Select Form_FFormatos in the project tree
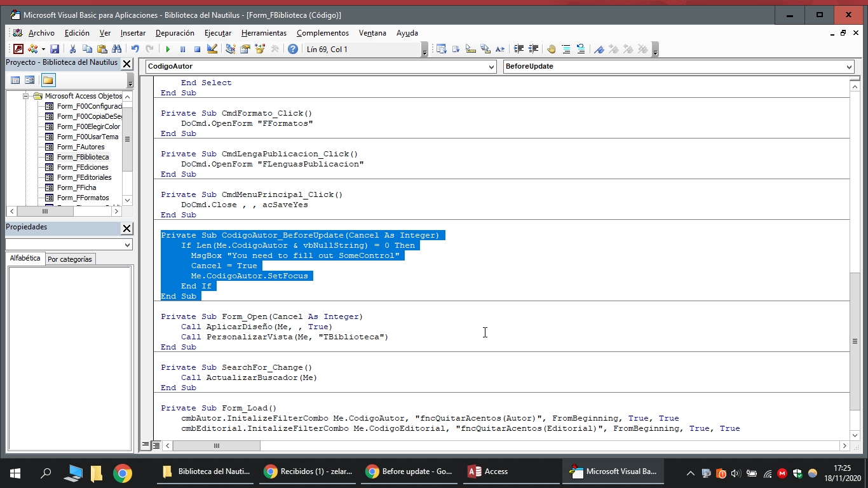This screenshot has height=488, width=868. click(x=83, y=198)
